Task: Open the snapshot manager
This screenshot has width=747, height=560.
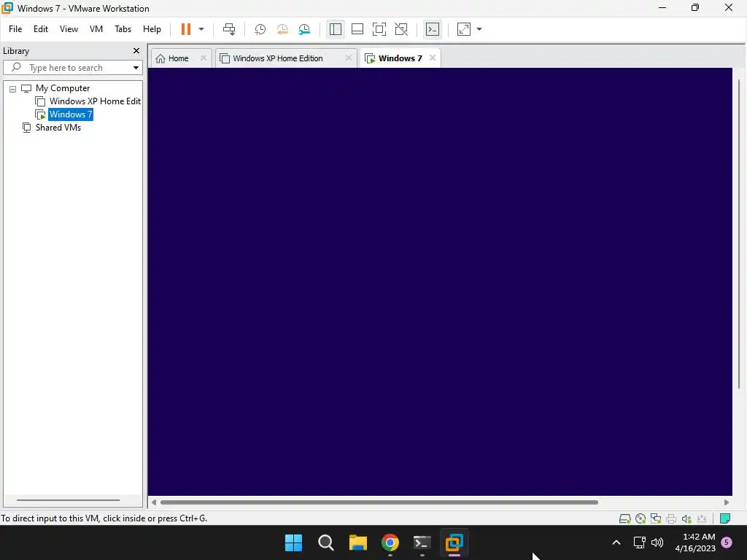Action: [304, 29]
